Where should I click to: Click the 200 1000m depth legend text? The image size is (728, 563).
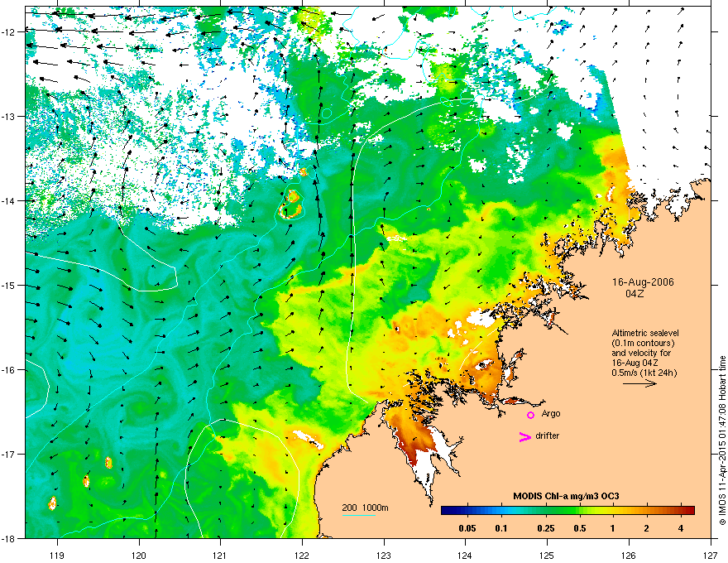[365, 508]
